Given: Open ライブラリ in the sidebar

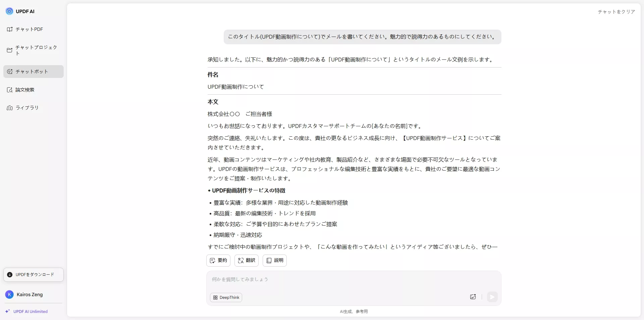Looking at the screenshot, I should (x=33, y=108).
